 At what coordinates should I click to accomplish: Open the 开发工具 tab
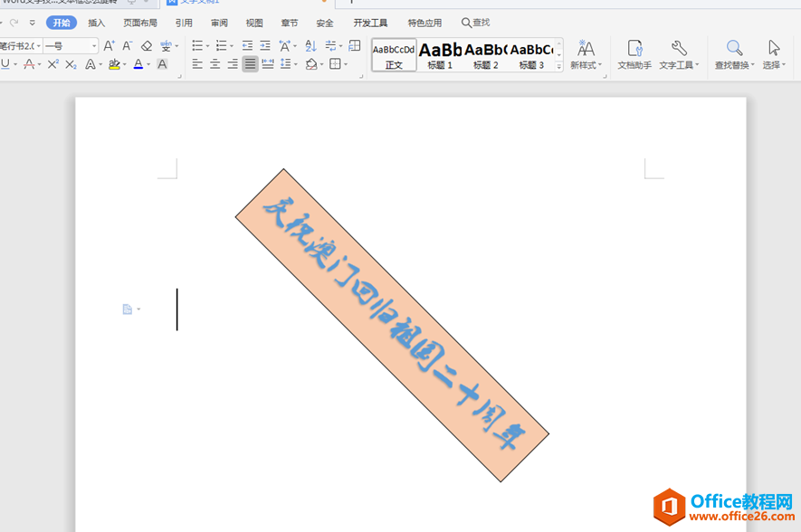370,23
